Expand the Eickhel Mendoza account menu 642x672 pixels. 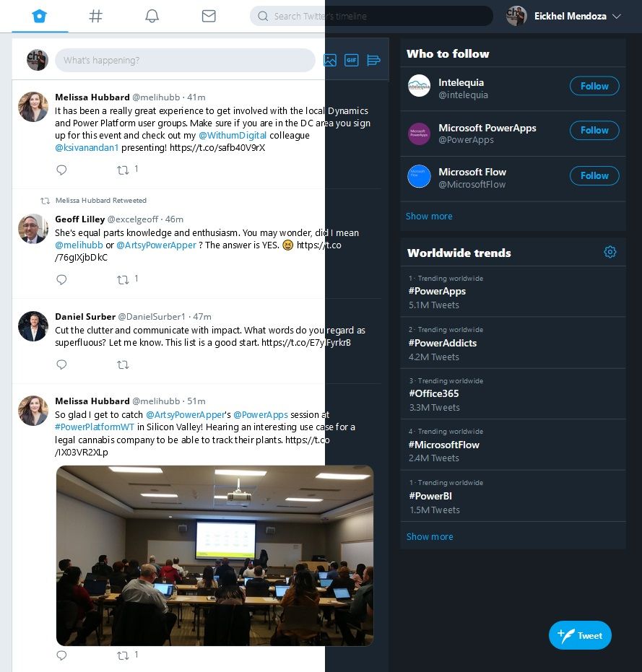click(617, 17)
